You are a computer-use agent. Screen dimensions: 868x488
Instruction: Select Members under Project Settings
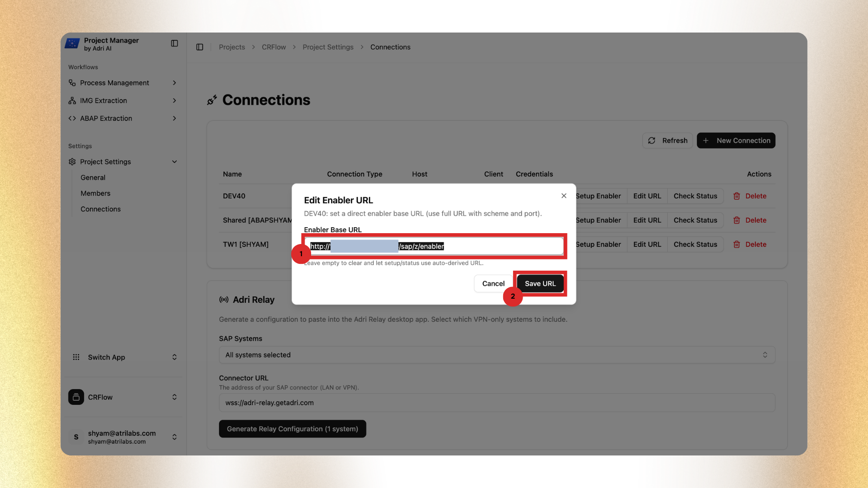pyautogui.click(x=95, y=193)
